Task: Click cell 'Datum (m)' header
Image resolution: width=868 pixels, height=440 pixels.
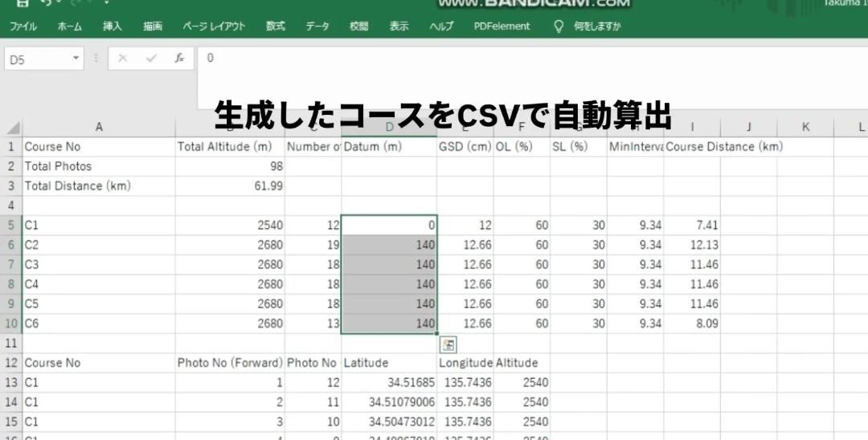Action: (x=389, y=147)
